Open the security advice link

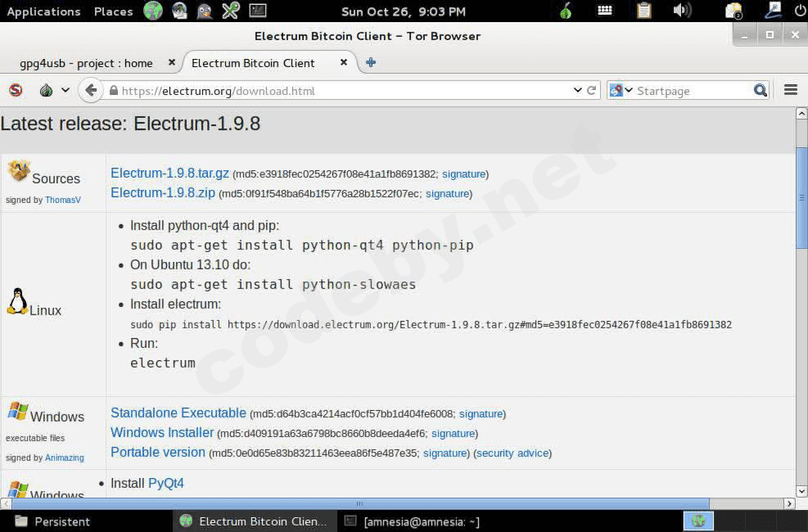point(512,453)
